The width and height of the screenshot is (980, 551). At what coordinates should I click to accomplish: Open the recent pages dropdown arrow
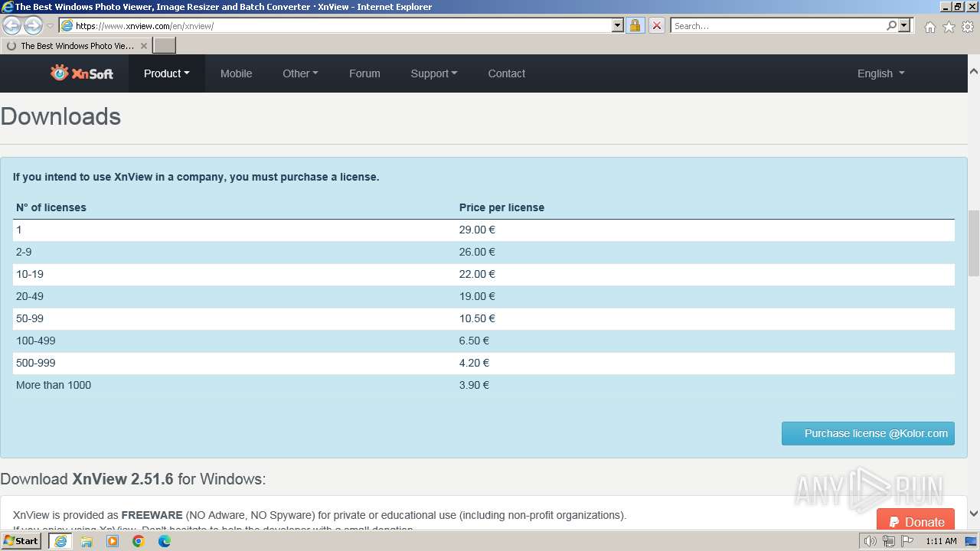[x=50, y=26]
